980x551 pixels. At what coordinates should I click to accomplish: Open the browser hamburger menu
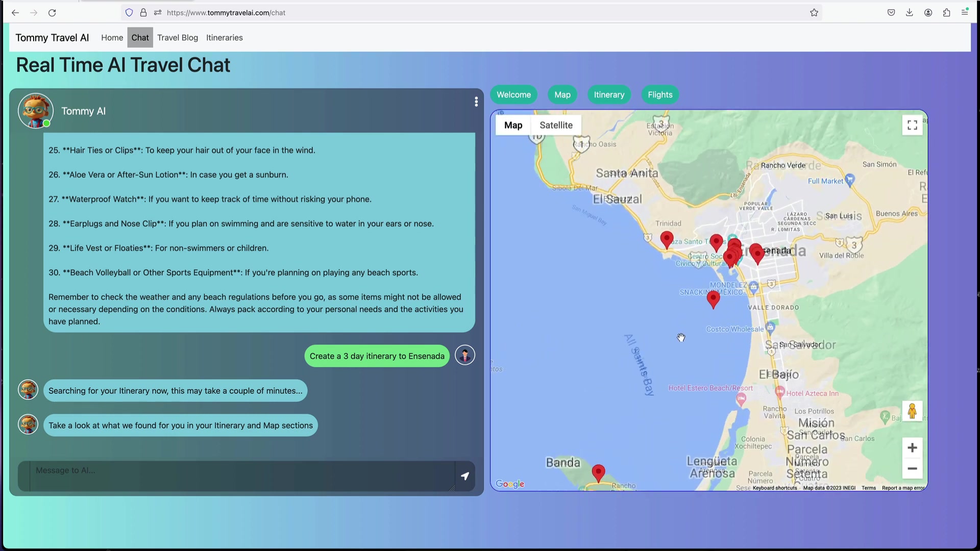coord(965,12)
